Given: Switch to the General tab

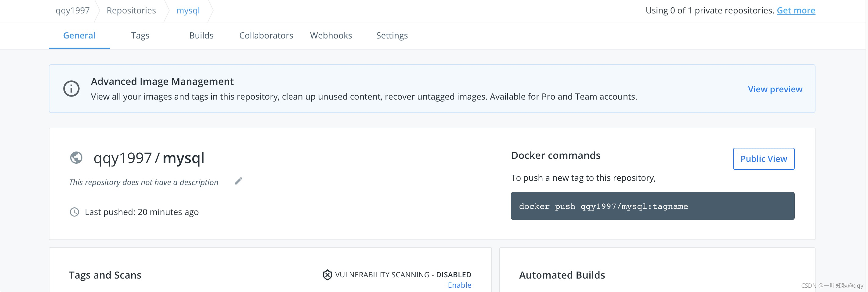Looking at the screenshot, I should click(79, 35).
